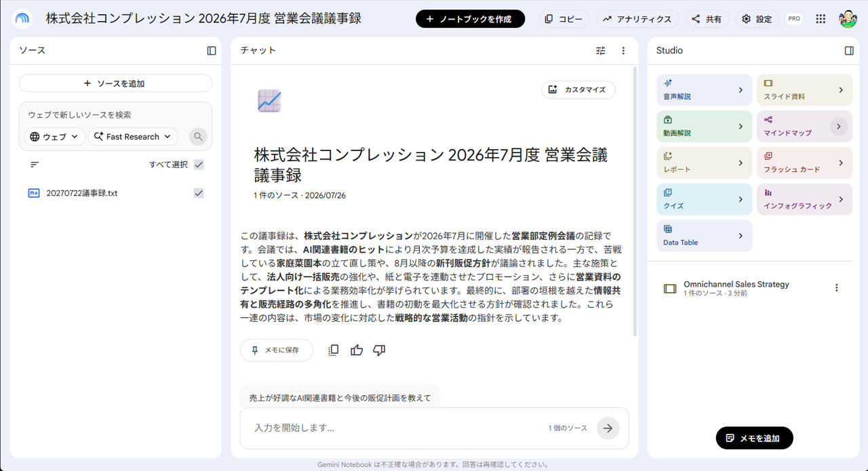
Task: Expand Data Table options chevron
Action: click(x=741, y=236)
